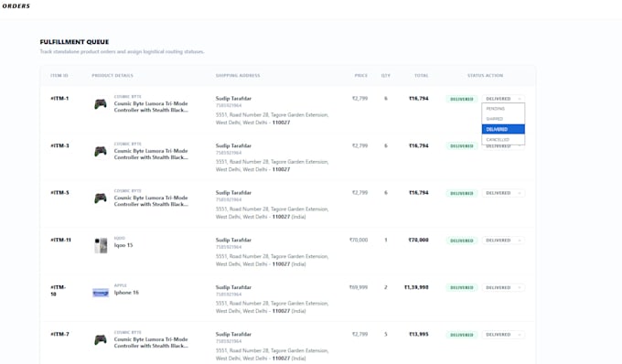Image resolution: width=622 pixels, height=364 pixels.
Task: Click the Status Action column header
Action: click(485, 75)
